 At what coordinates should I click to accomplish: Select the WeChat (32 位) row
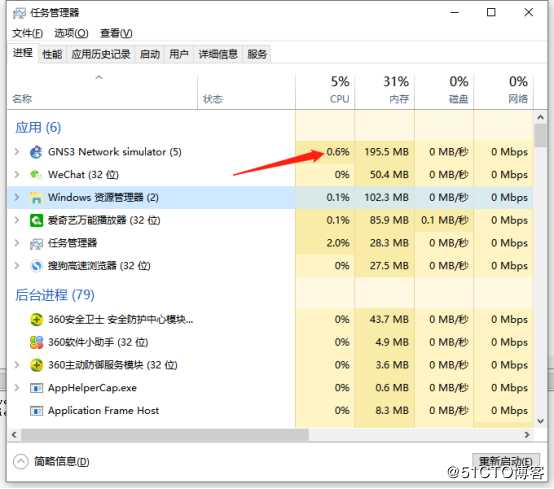(271, 175)
